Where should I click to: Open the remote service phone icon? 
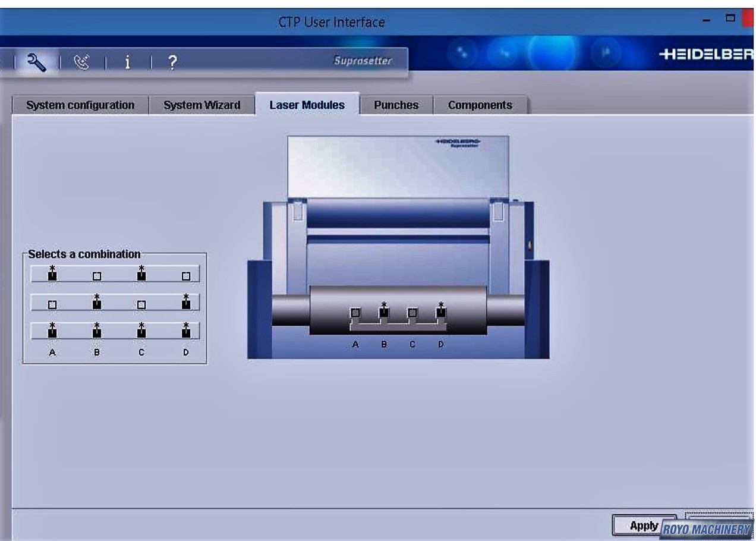tap(82, 62)
